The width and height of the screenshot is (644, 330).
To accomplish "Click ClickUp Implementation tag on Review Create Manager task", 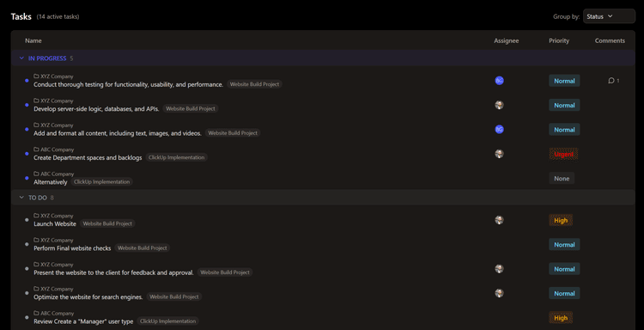I will pos(168,321).
